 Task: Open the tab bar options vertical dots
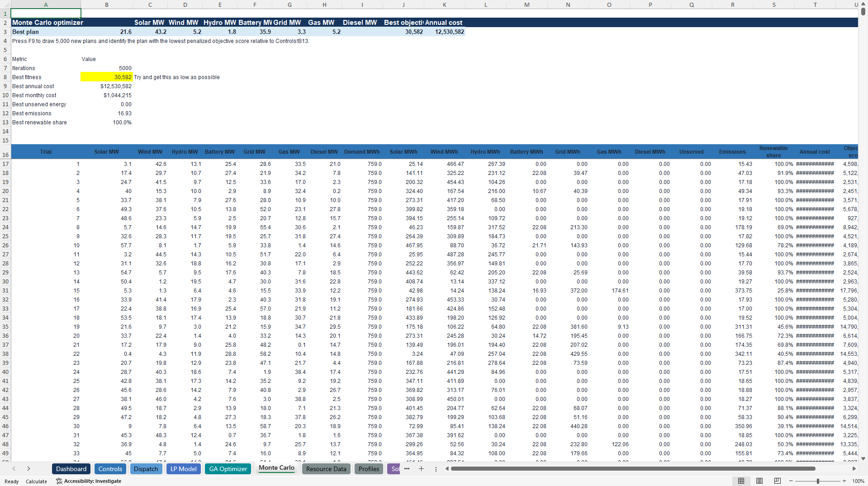pyautogui.click(x=436, y=469)
